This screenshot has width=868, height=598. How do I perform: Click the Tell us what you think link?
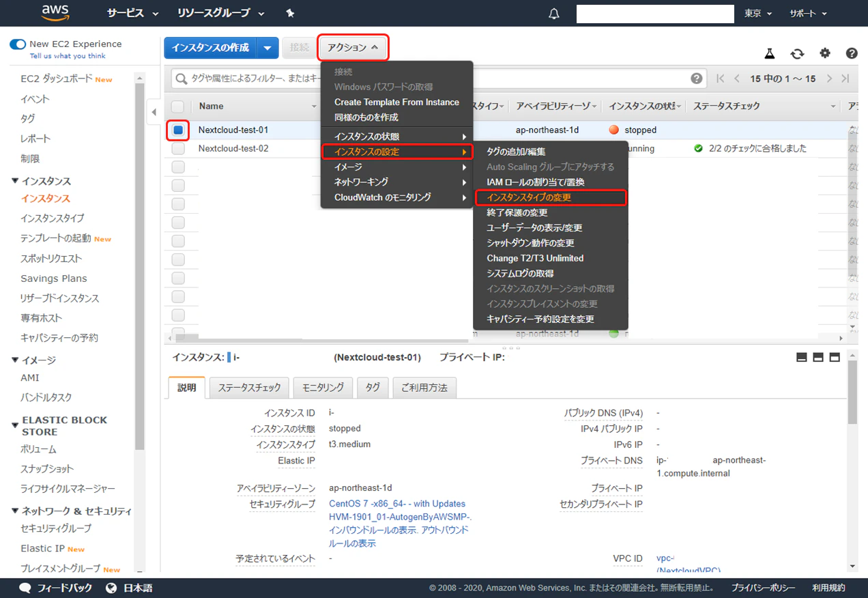tap(68, 56)
